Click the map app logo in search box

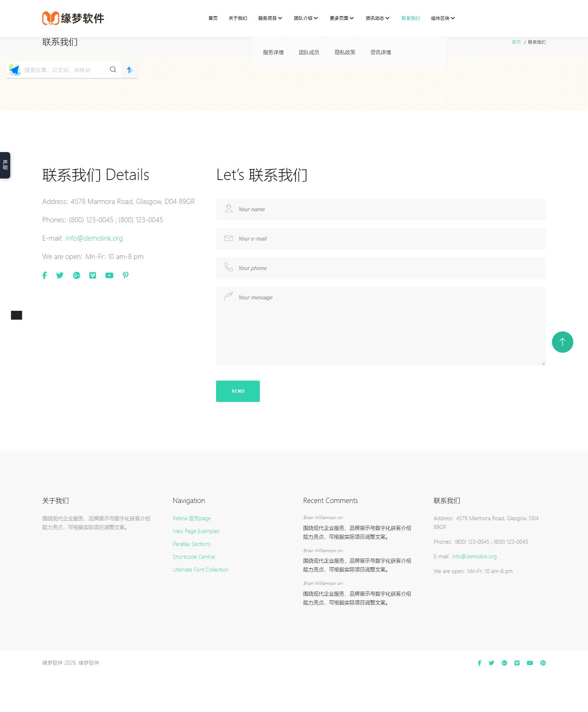[15, 69]
